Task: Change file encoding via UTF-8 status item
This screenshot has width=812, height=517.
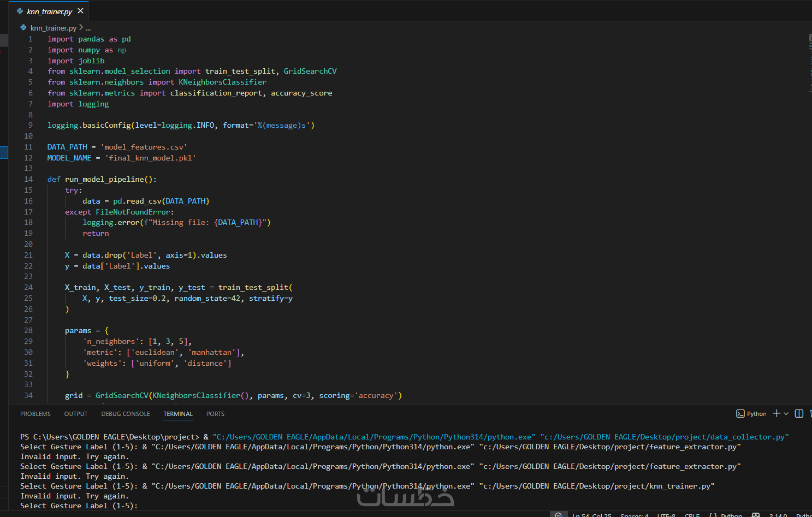Action: (x=666, y=515)
